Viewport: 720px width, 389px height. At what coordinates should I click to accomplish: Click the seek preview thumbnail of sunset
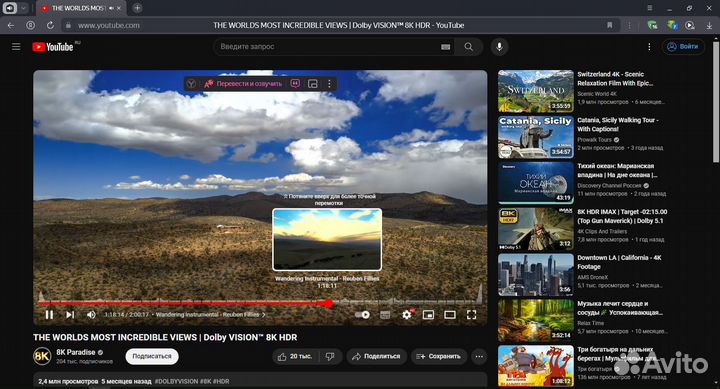[327, 239]
